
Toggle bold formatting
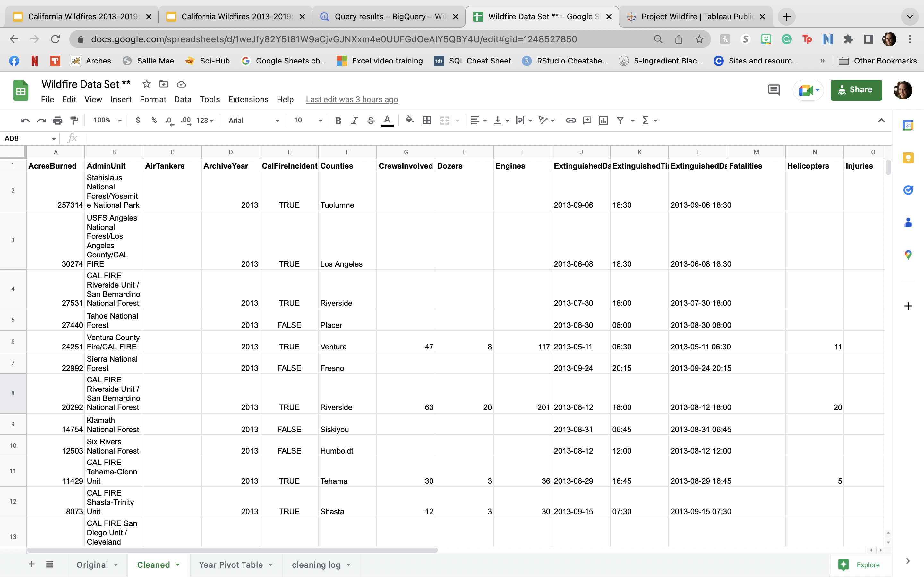click(x=338, y=121)
